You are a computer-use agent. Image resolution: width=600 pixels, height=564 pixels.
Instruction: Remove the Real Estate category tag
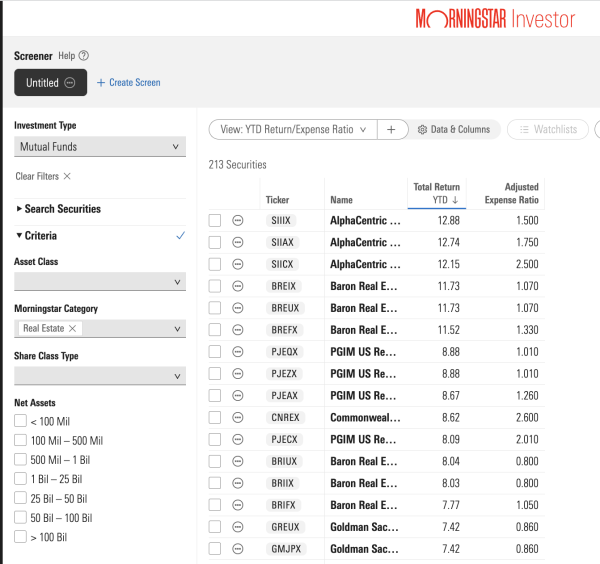73,329
